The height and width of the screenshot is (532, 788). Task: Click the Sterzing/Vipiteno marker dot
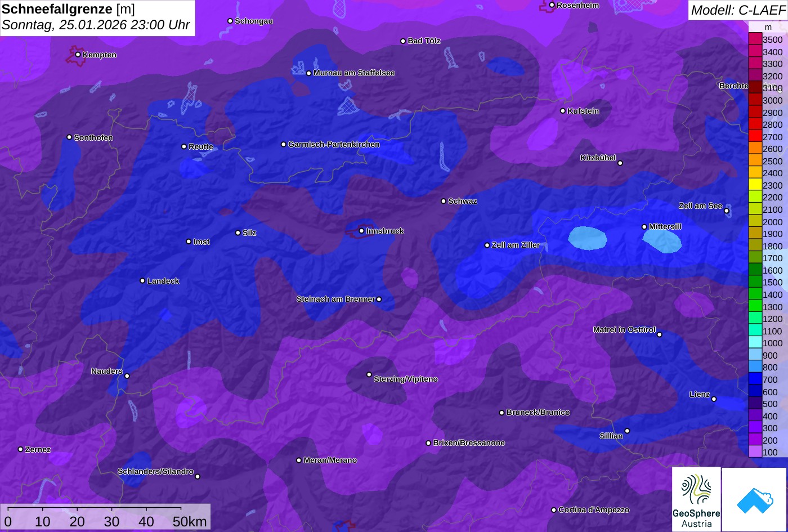(x=369, y=374)
